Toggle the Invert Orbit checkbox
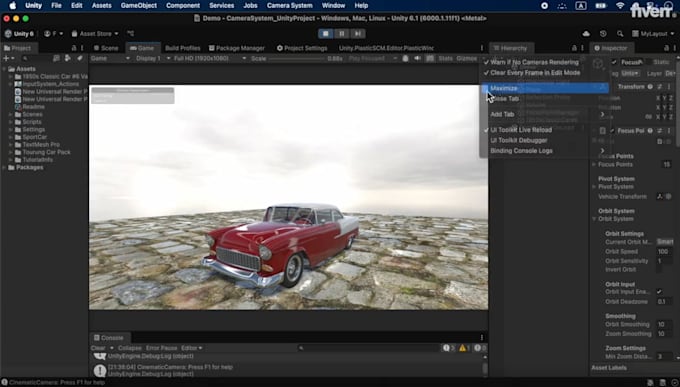 [659, 269]
